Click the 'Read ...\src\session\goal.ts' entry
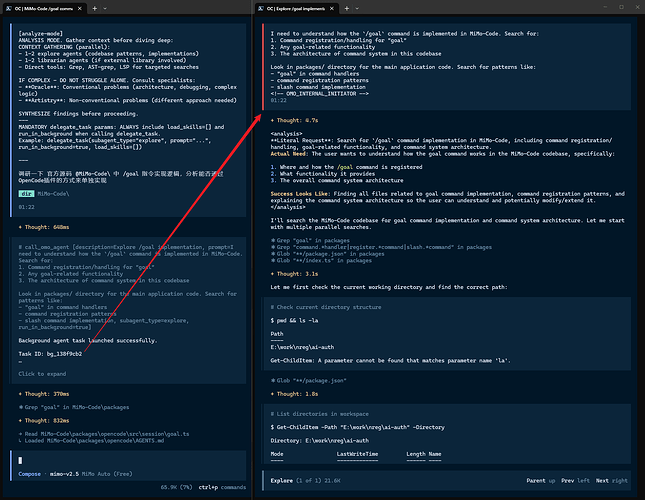This screenshot has height=500, width=645. pos(104,434)
